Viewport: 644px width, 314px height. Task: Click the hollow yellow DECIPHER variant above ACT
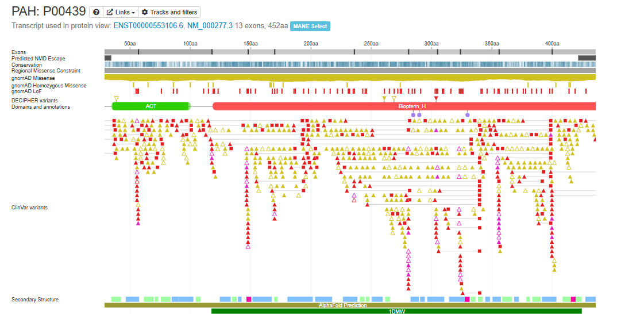(x=117, y=99)
